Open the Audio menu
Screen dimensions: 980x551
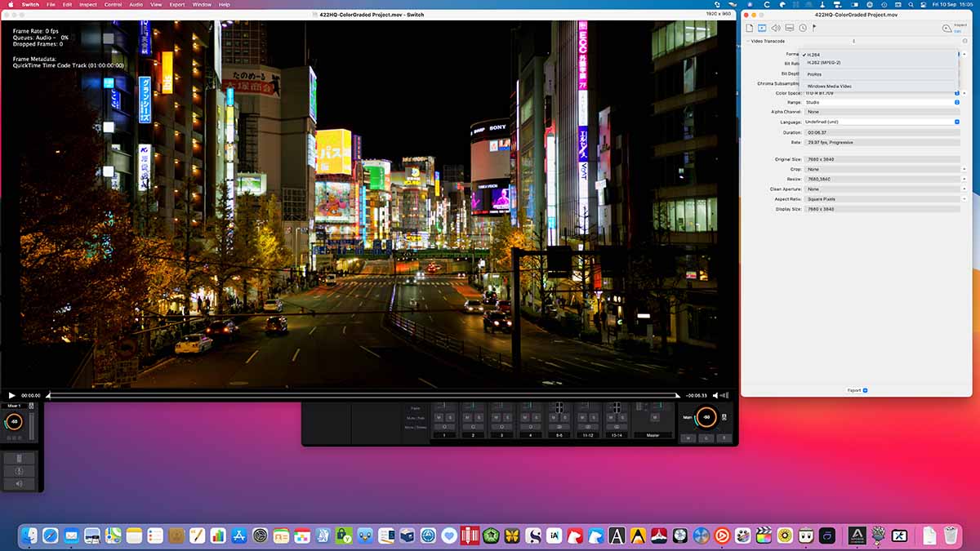click(x=136, y=4)
